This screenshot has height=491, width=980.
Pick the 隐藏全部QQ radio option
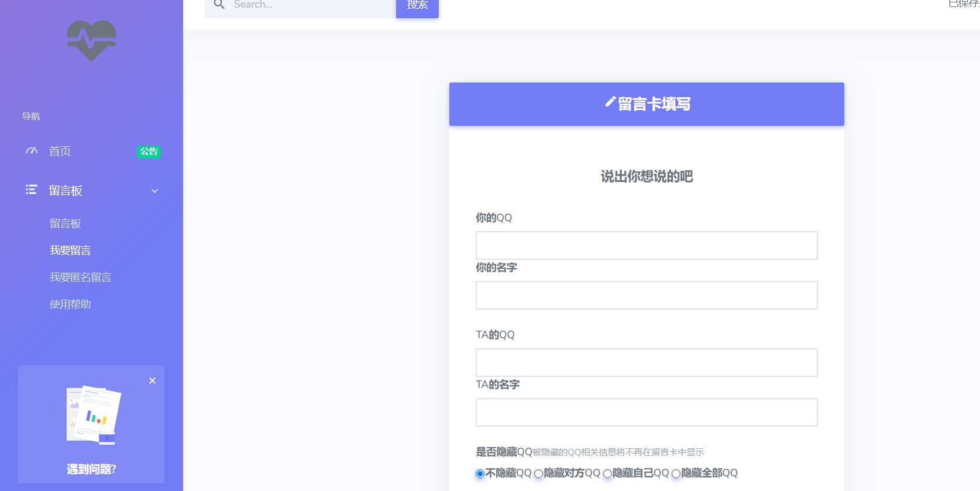pos(676,473)
